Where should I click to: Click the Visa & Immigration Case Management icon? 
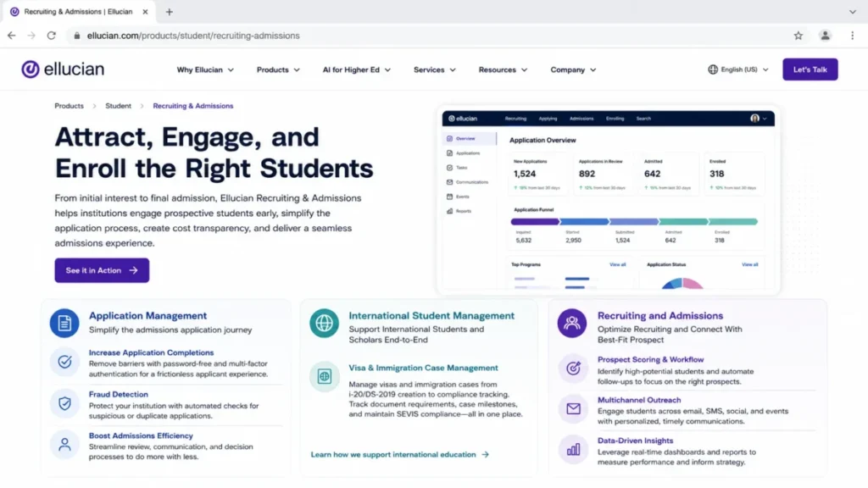325,377
